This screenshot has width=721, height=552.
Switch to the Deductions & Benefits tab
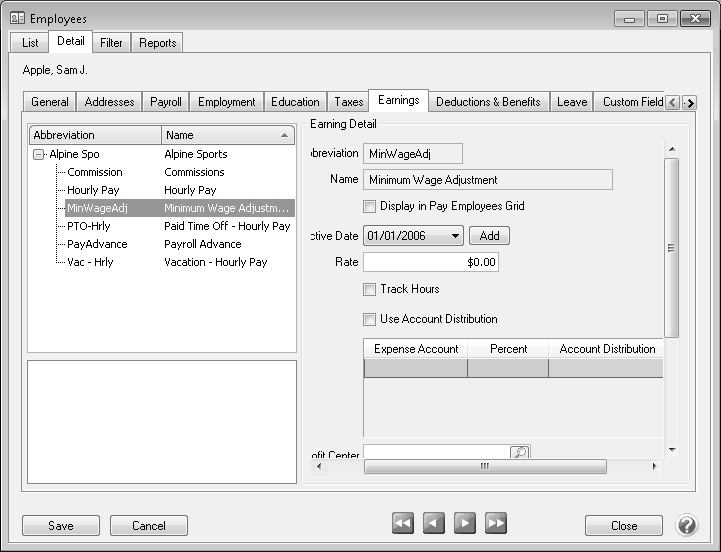coord(488,102)
